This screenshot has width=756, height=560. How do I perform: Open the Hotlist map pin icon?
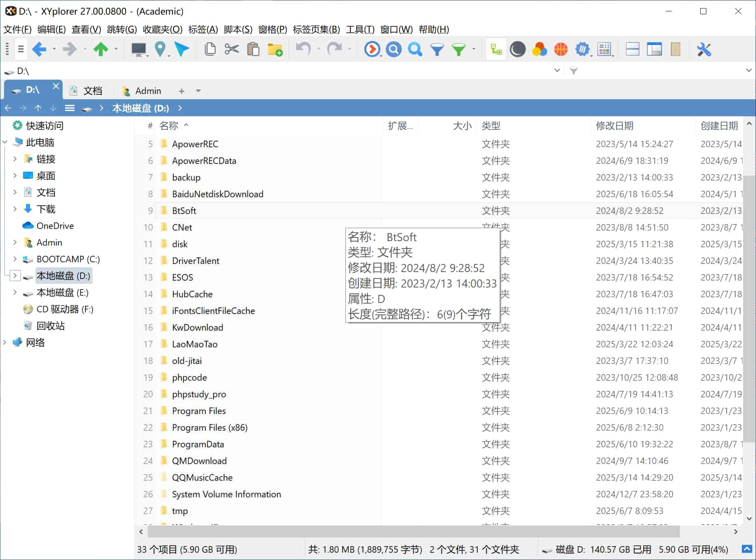(160, 49)
